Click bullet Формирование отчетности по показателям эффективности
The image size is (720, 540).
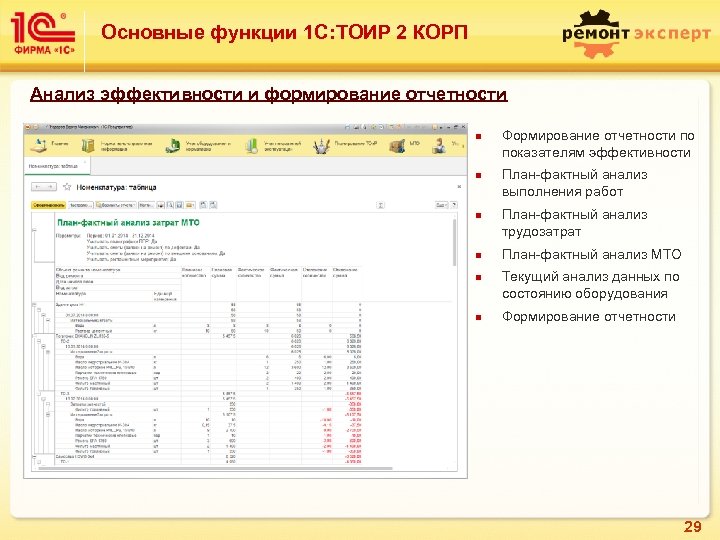coord(598,144)
